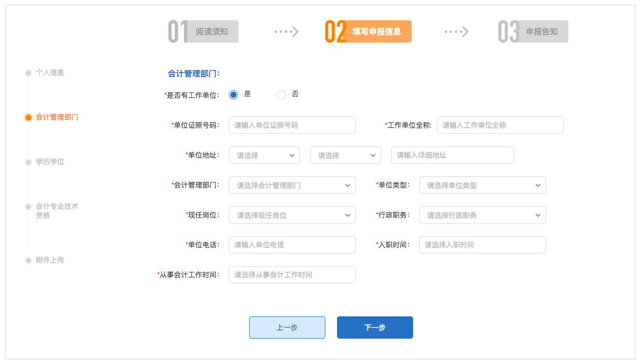Click the 03 申报告知 step
Viewport: 640px width, 364px height.
(x=533, y=31)
